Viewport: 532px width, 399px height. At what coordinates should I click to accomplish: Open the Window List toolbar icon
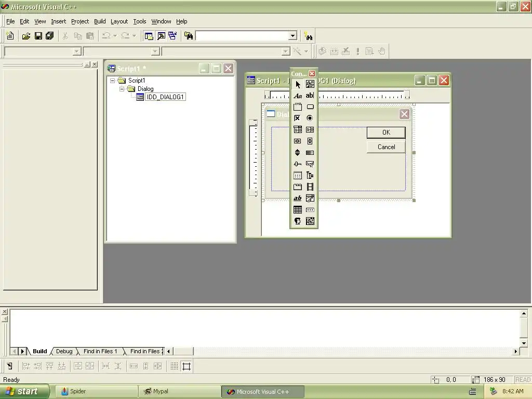click(x=172, y=36)
